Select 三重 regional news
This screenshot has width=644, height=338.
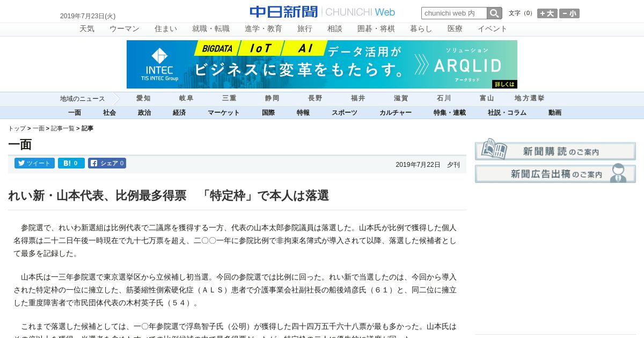click(x=229, y=98)
